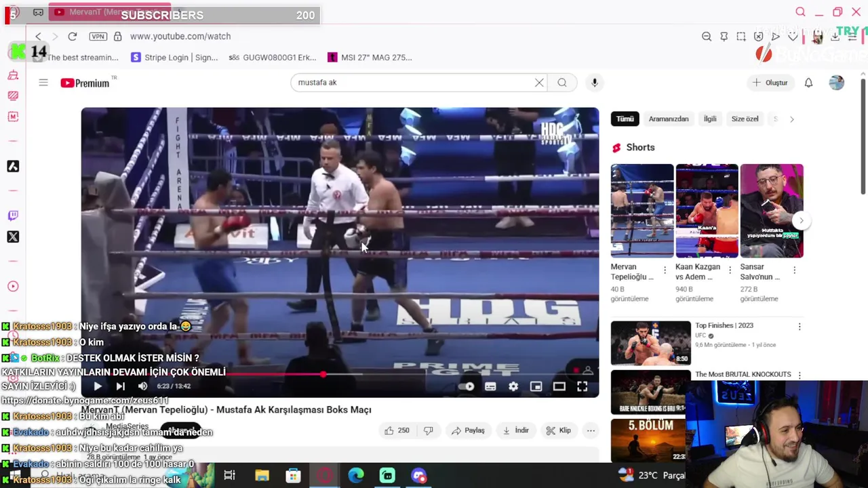Image resolution: width=868 pixels, height=488 pixels.
Task: Open the YouTube hamburger guide menu
Action: (x=43, y=83)
